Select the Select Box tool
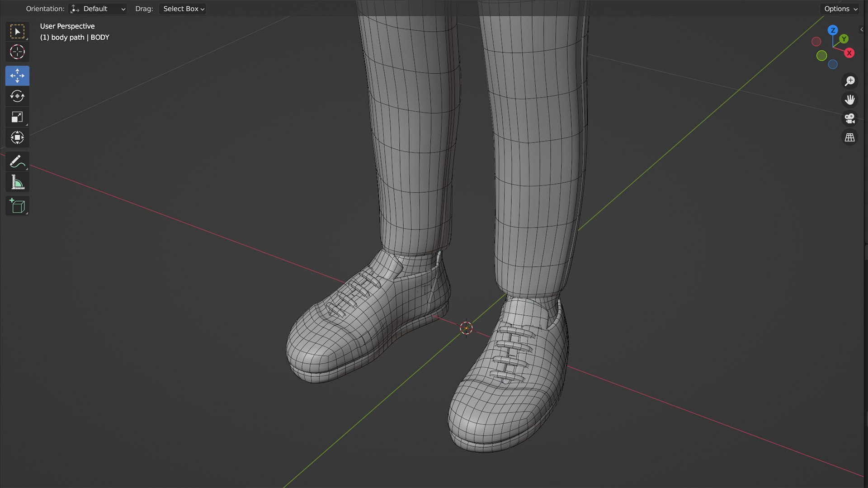This screenshot has width=868, height=488. [17, 32]
